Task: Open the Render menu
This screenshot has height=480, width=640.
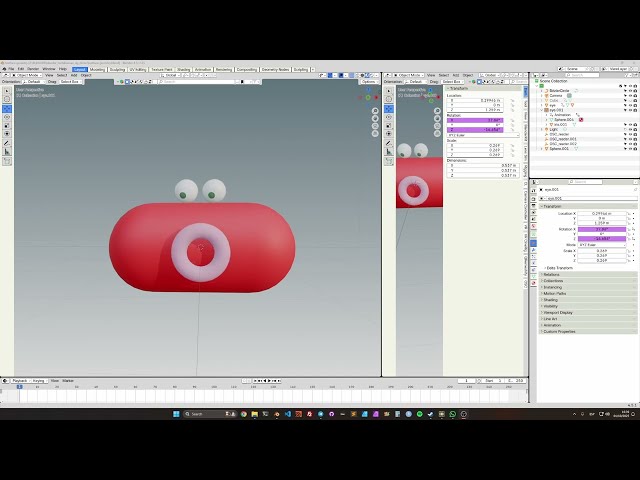Action: pos(33,69)
